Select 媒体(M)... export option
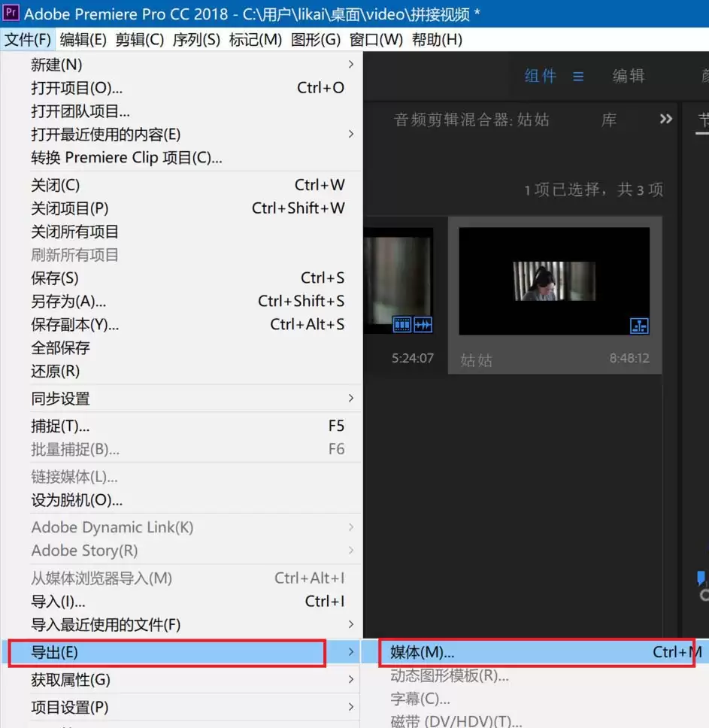 [535, 652]
